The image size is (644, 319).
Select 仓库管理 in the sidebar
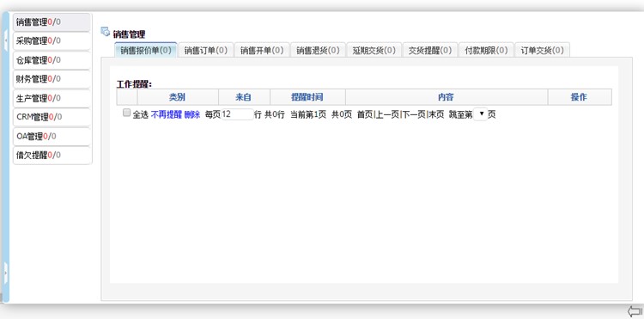pyautogui.click(x=52, y=60)
